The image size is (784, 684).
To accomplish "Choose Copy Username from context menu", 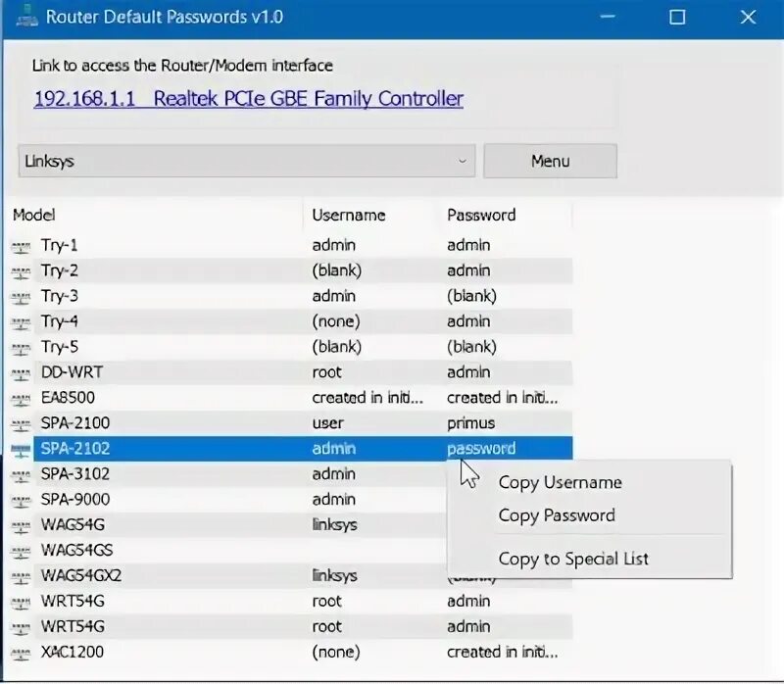I will 560,482.
